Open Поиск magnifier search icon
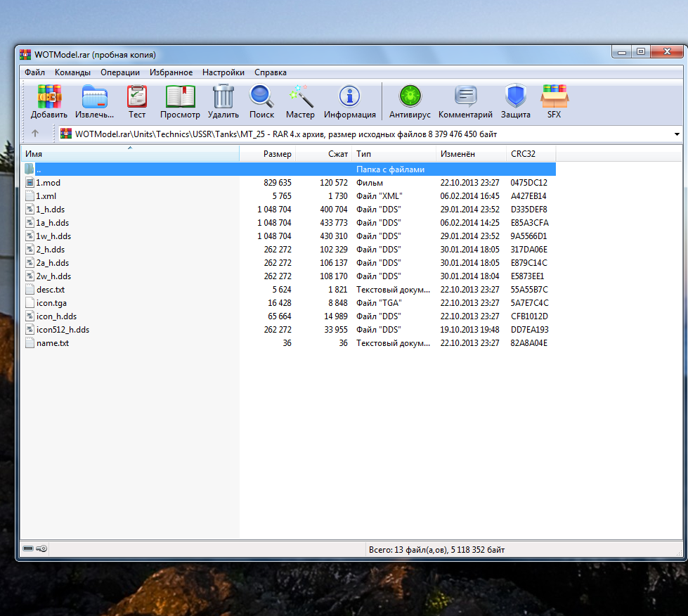The height and width of the screenshot is (616, 688). (262, 96)
